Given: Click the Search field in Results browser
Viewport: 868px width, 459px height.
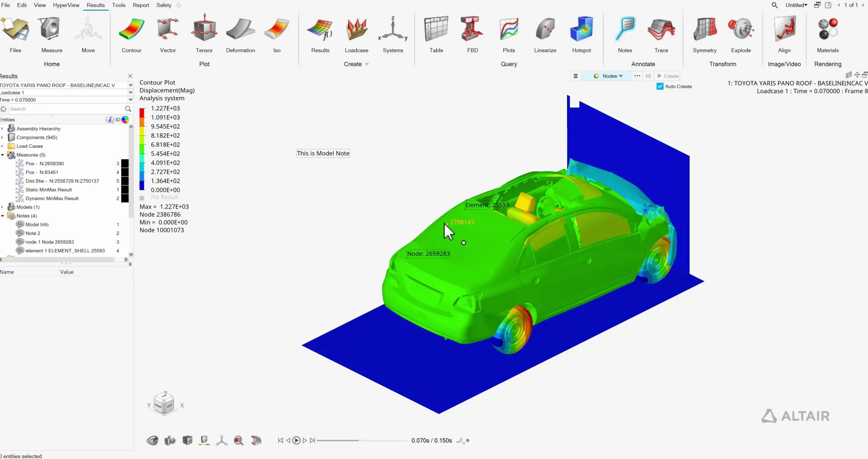Looking at the screenshot, I should tap(66, 109).
